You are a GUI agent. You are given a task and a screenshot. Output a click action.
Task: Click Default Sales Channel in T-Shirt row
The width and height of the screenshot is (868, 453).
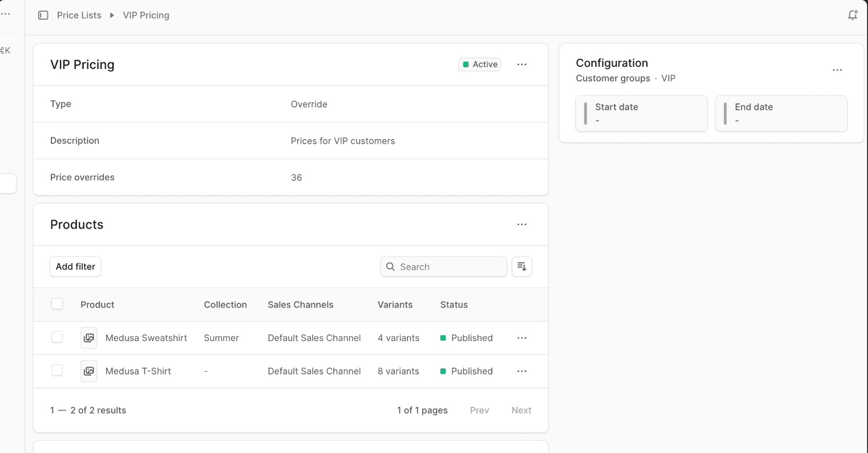(x=314, y=371)
